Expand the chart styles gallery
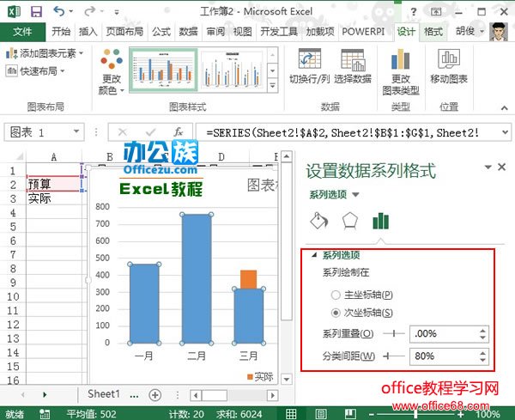The width and height of the screenshot is (515, 420). coord(273,86)
